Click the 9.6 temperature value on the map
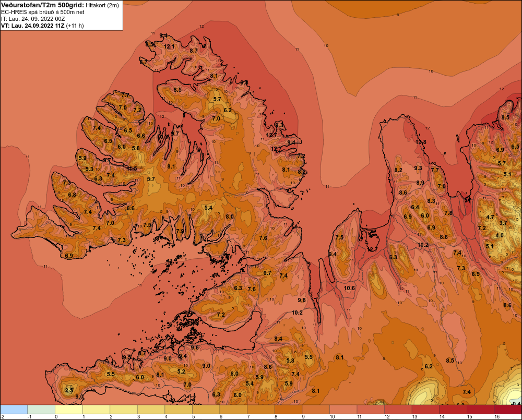Image resolution: width=522 pixels, height=420 pixels. 194,348
